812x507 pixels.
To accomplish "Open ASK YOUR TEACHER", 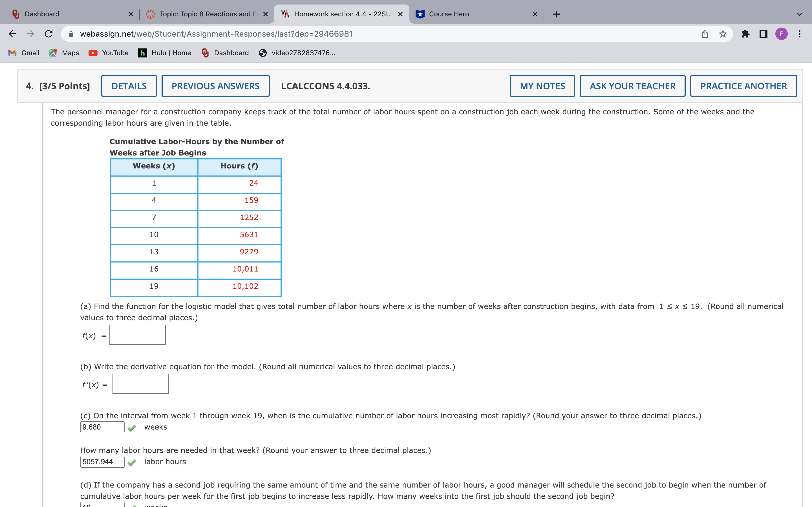I will [632, 86].
